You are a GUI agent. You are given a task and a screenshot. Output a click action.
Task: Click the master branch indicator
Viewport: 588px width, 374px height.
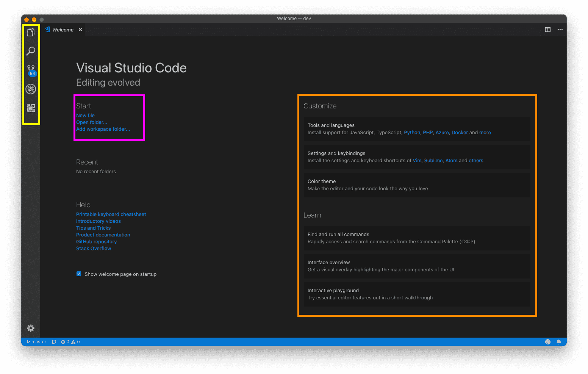click(36, 341)
